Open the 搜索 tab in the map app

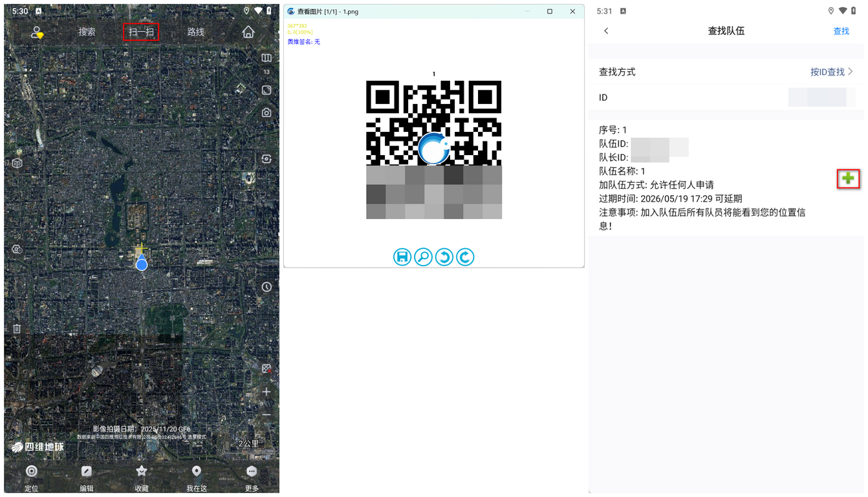(x=87, y=32)
